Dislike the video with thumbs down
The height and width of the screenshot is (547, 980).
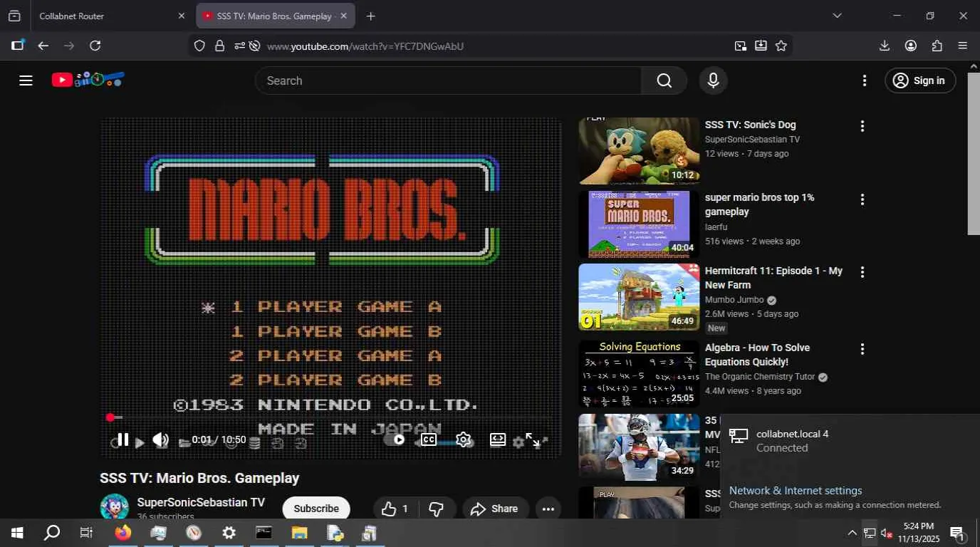[x=437, y=509]
